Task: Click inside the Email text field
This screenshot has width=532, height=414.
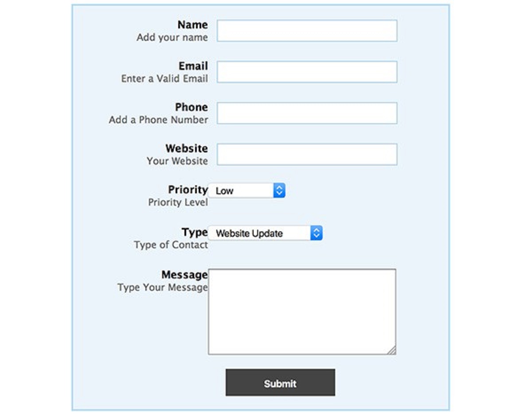Action: coord(306,71)
